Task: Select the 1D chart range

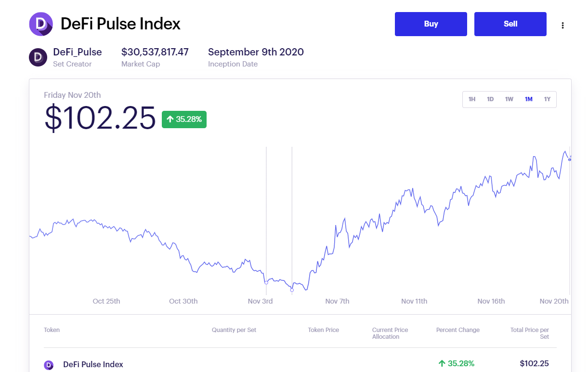Action: coord(490,99)
